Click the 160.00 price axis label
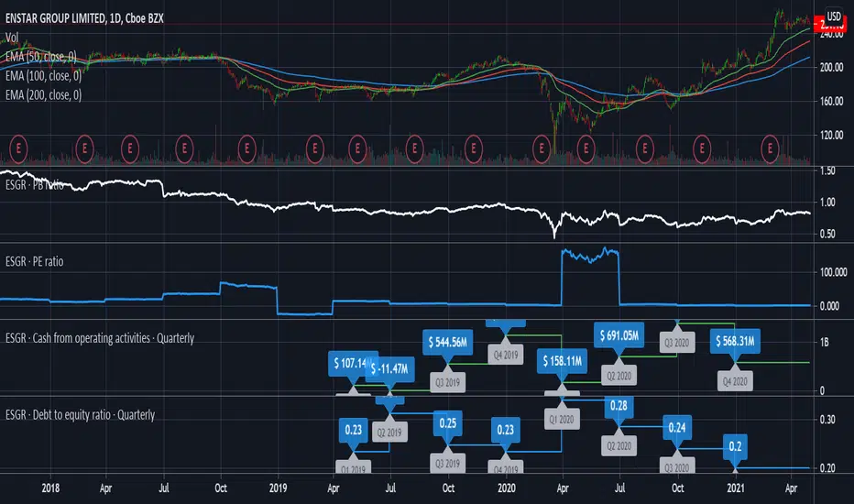This screenshot has width=854, height=504. point(832,102)
